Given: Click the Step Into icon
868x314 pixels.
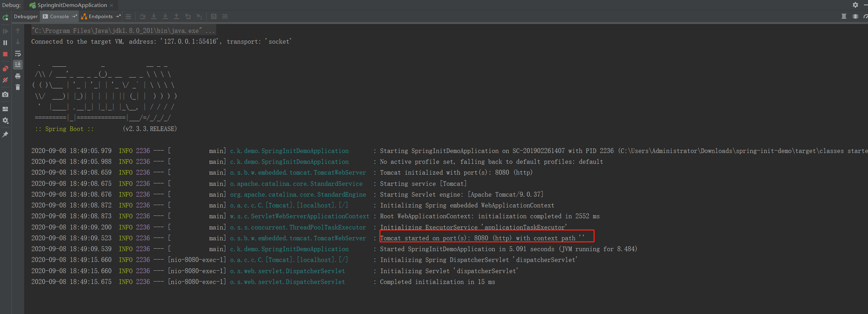Looking at the screenshot, I should 154,16.
